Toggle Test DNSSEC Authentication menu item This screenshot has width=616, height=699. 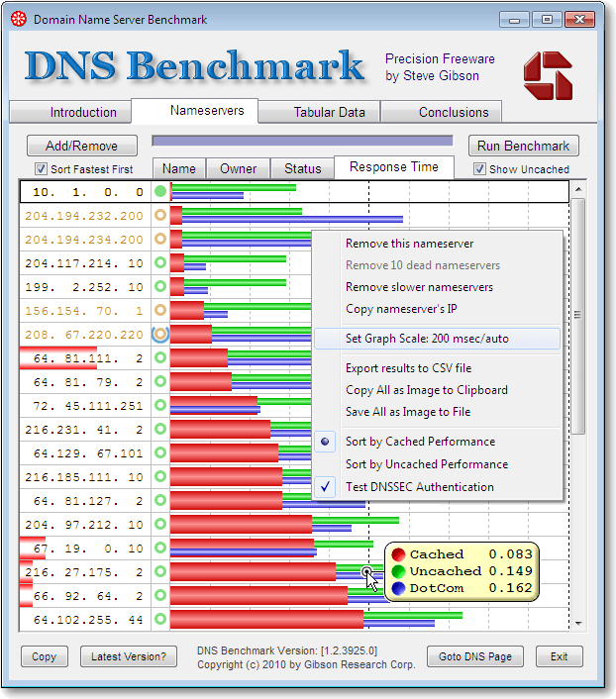[419, 487]
